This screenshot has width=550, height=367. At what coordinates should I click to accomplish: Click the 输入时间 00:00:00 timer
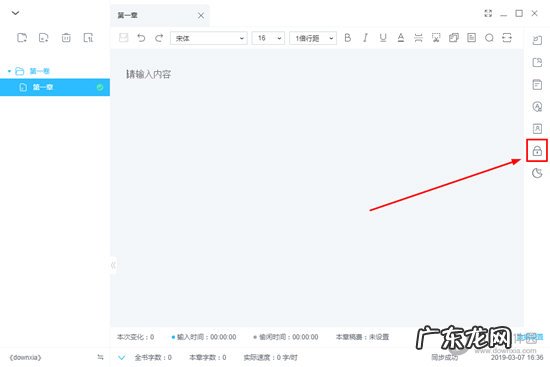coord(204,337)
